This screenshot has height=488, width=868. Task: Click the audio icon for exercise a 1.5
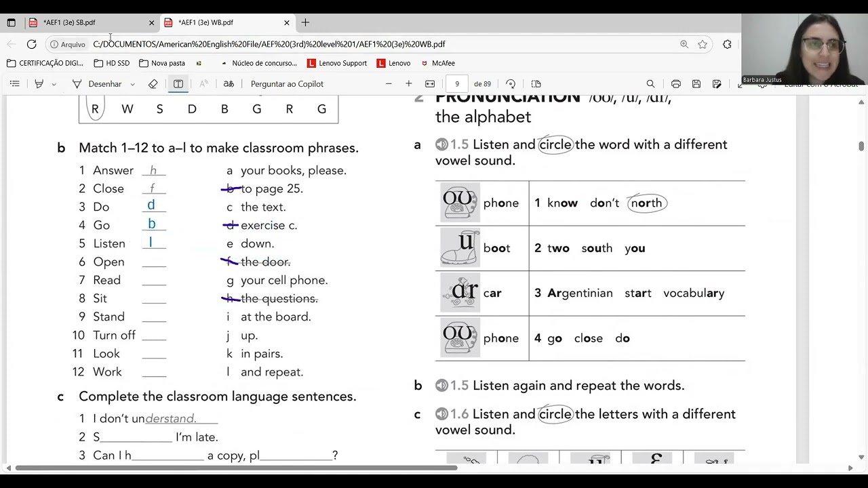(441, 144)
